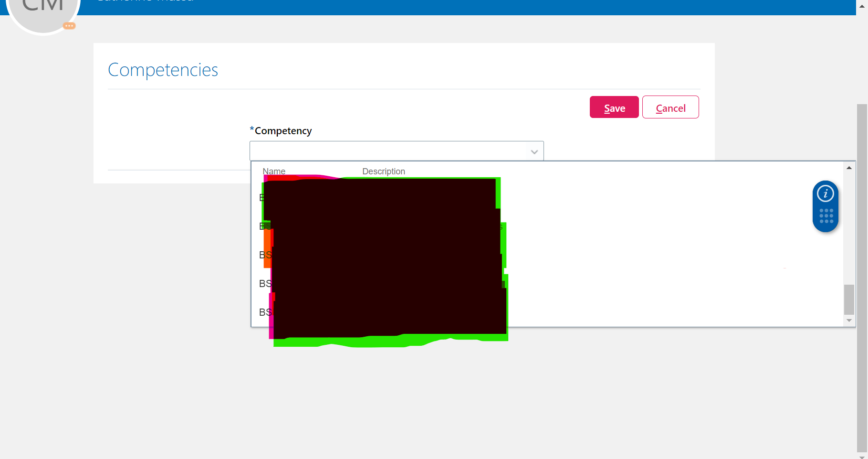Viewport: 868px width, 459px height.
Task: Click the Name column header
Action: coord(274,171)
